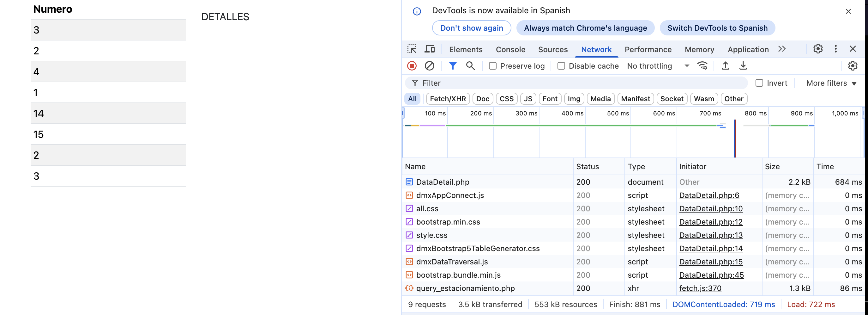Click Switch DevTools to Spanish button

(x=717, y=28)
